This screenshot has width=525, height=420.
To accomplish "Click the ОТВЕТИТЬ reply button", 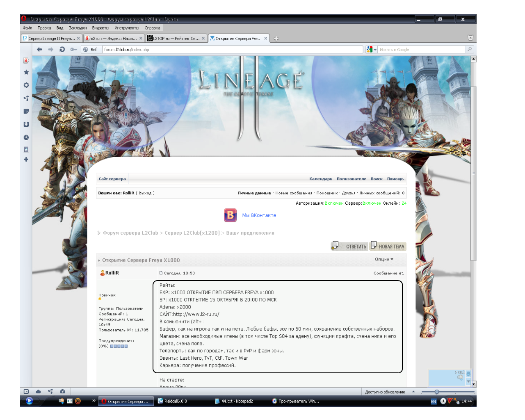I will coord(349,246).
